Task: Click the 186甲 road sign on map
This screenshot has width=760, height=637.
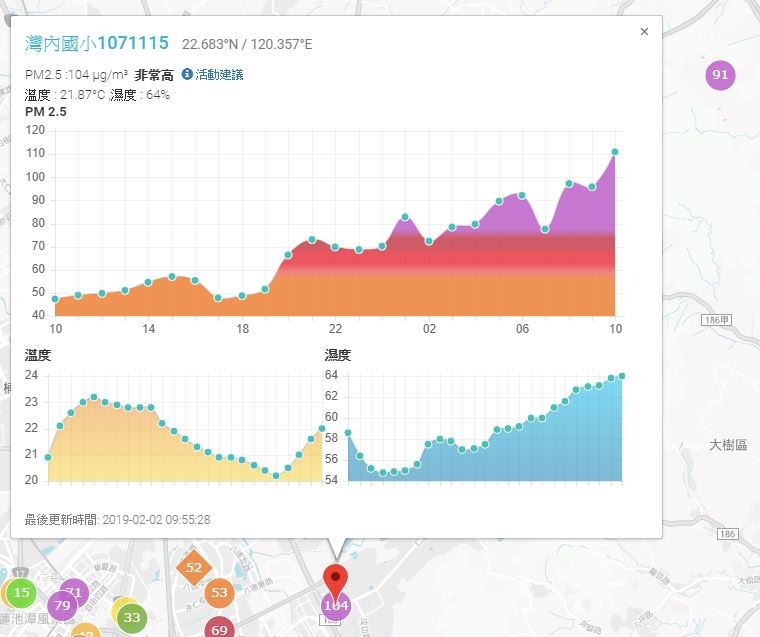Action: (717, 320)
